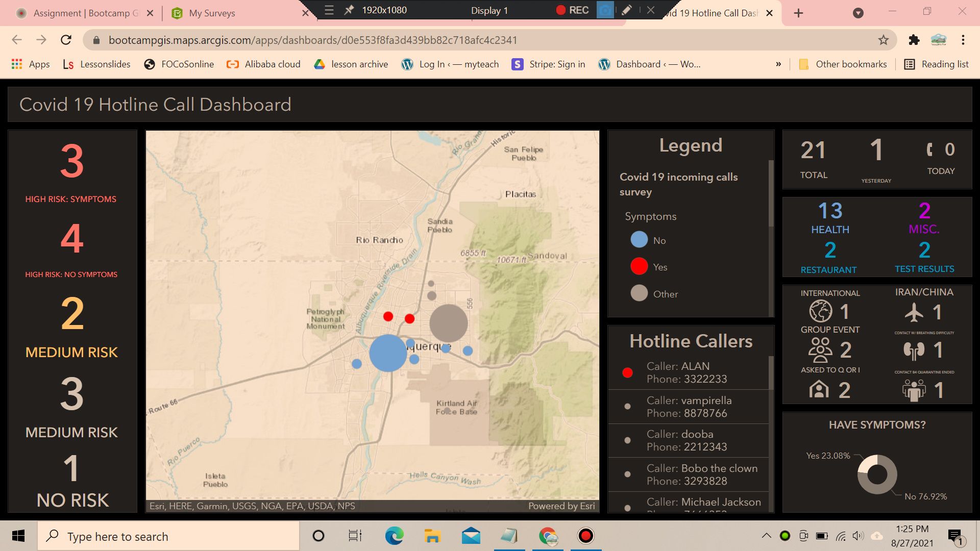Expand the bookmarks overflow chevron
This screenshot has height=551, width=980.
[778, 64]
